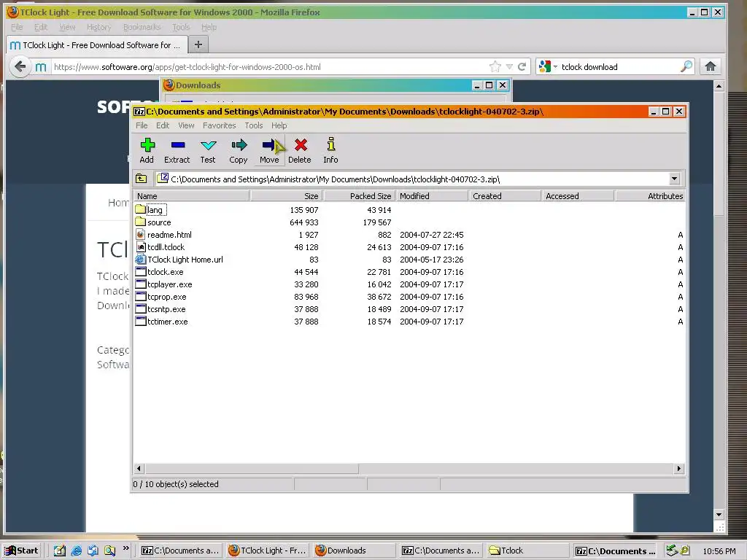Go up one folder level in 7-Zip
This screenshot has width=747, height=560.
[142, 179]
